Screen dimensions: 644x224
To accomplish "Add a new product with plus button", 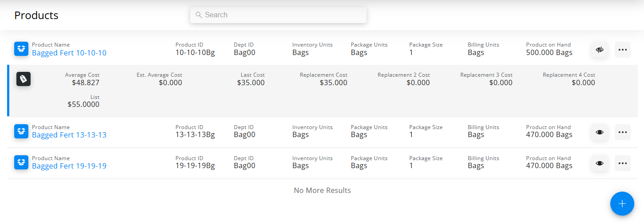I will (622, 204).
